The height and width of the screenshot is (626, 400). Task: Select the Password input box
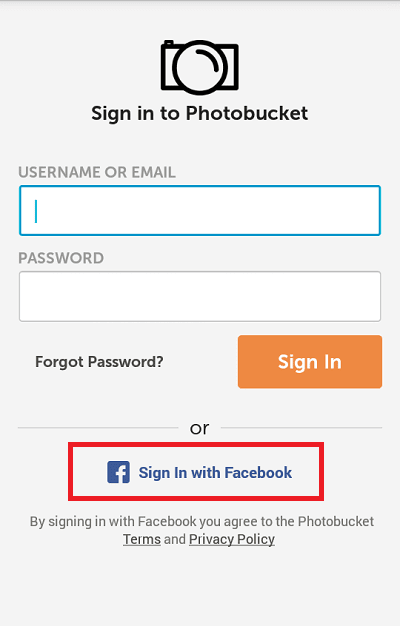(x=200, y=296)
